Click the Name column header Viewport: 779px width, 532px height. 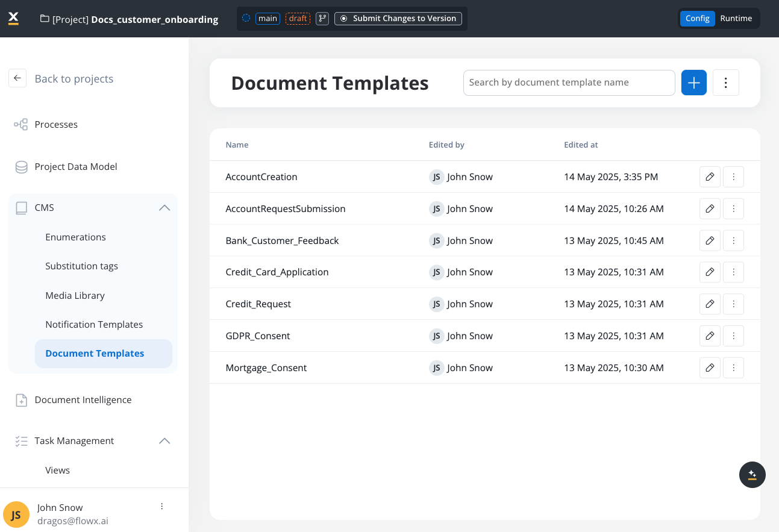pyautogui.click(x=237, y=145)
